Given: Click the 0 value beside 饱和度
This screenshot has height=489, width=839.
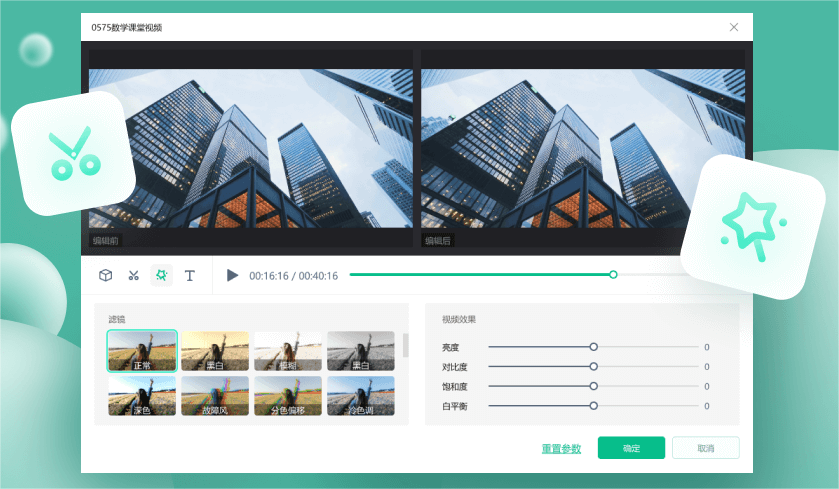Looking at the screenshot, I should click(x=707, y=386).
